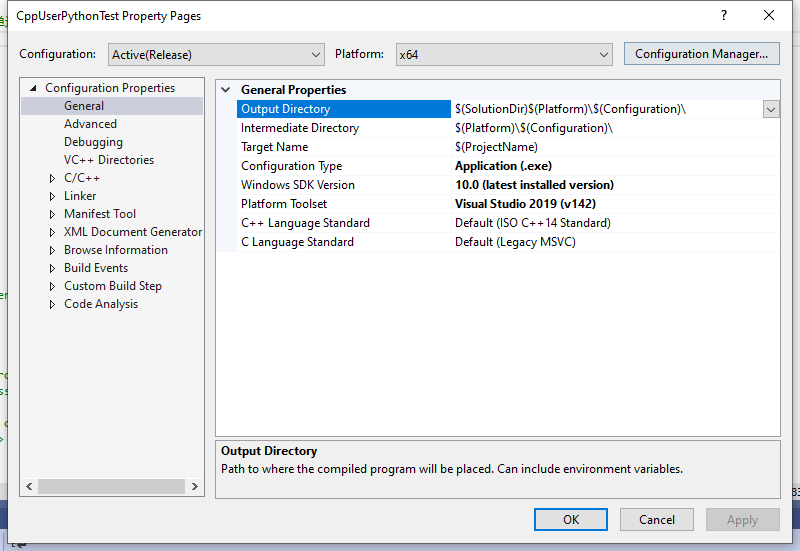This screenshot has width=800, height=551.
Task: Select the Browse Information tree label
Action: click(116, 250)
